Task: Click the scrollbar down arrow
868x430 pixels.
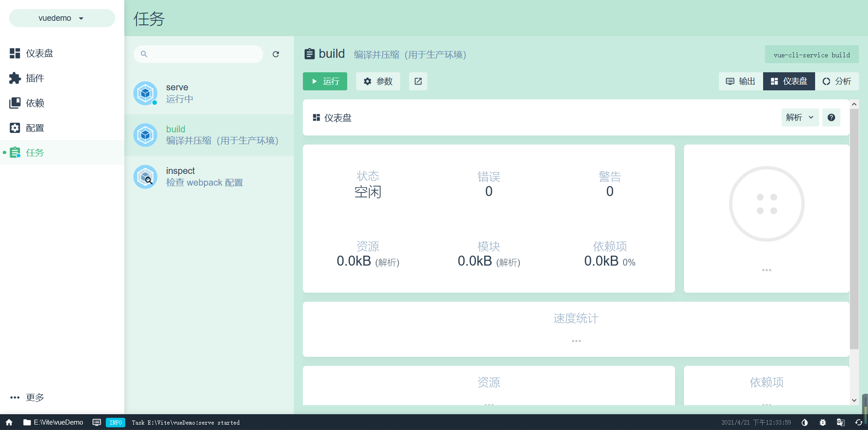Action: [x=854, y=400]
